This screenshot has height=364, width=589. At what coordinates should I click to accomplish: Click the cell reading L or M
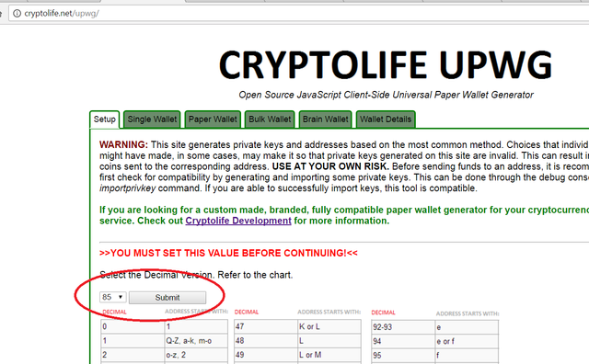click(329, 355)
